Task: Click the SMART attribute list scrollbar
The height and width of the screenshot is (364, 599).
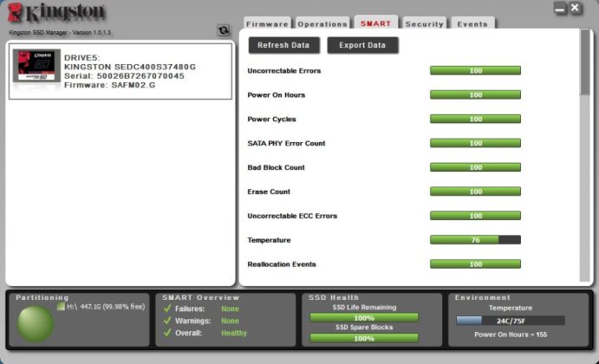Action: [x=584, y=155]
